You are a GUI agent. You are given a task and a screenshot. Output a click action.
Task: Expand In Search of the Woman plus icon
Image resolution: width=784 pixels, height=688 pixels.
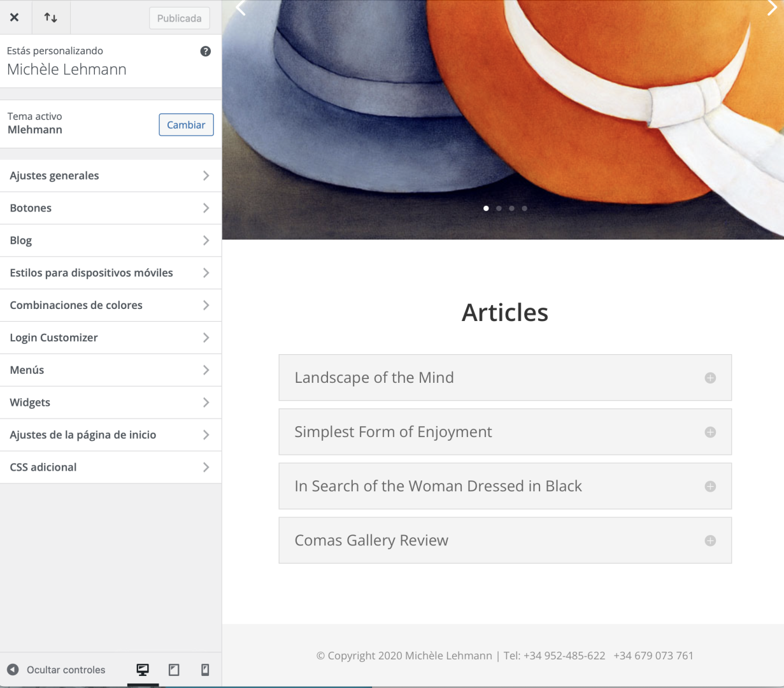pos(710,487)
